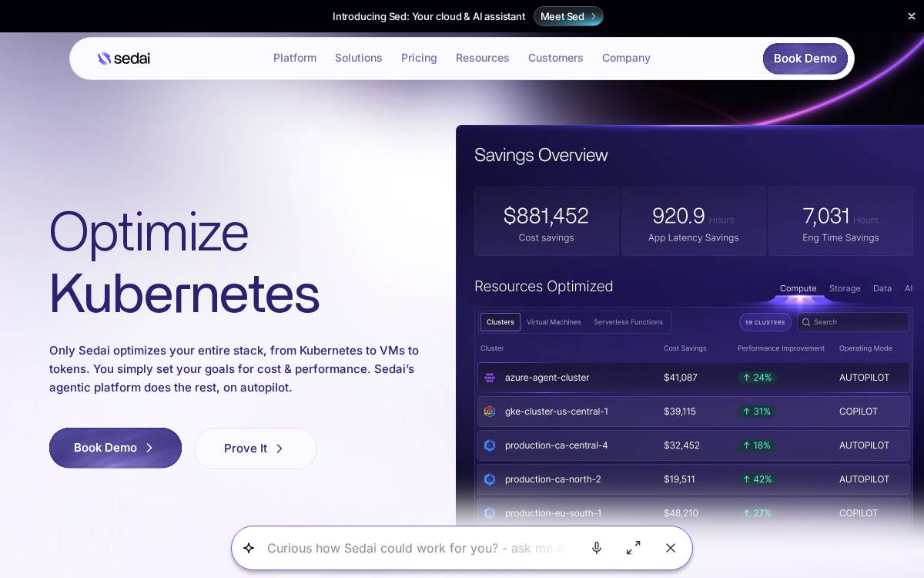The image size is (924, 578).
Task: Click the sparkle icon in chat bar
Action: coord(249,548)
